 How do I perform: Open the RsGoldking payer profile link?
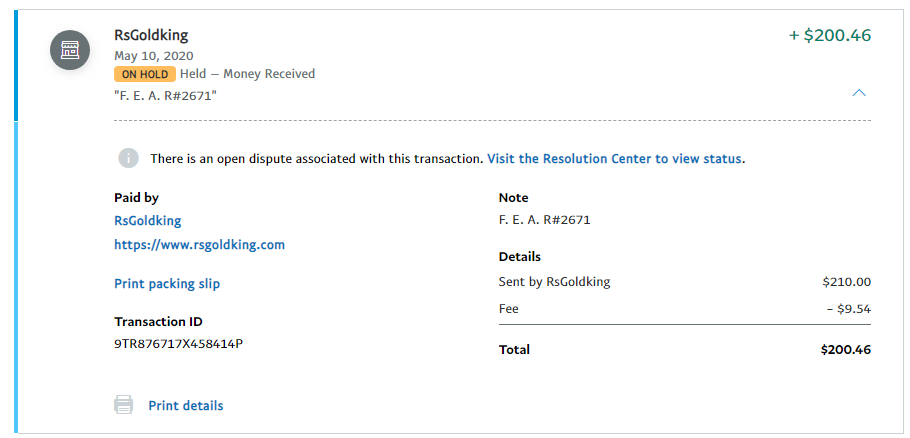147,221
